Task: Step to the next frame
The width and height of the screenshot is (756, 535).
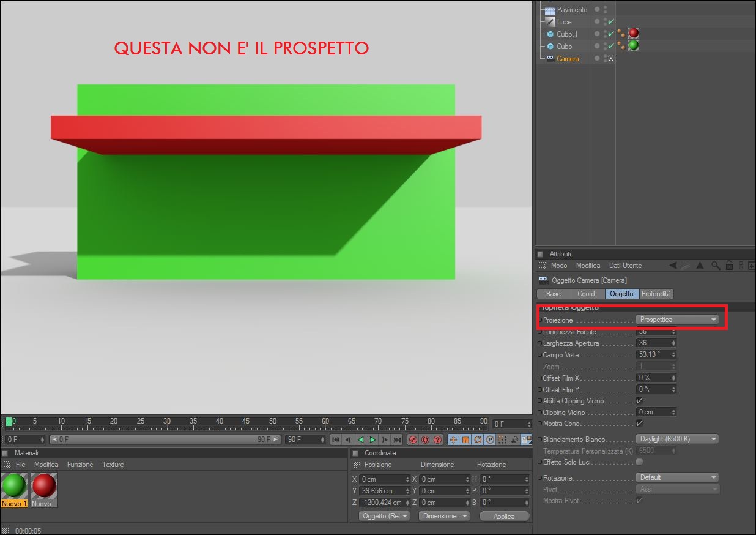Action: tap(385, 440)
